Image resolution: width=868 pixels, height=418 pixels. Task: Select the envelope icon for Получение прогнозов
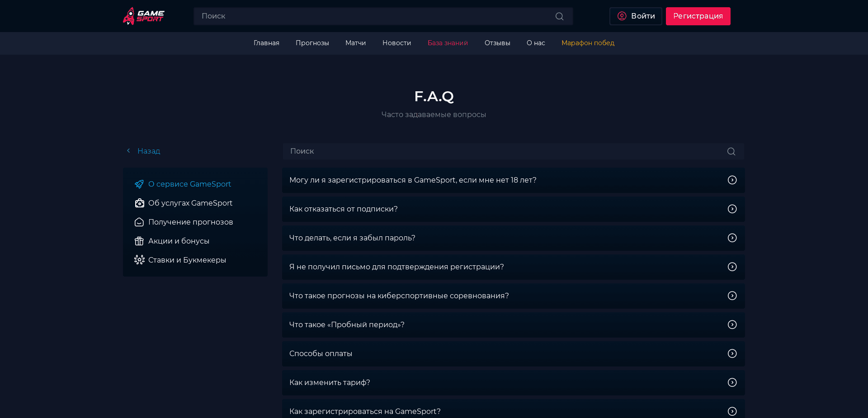(x=139, y=222)
